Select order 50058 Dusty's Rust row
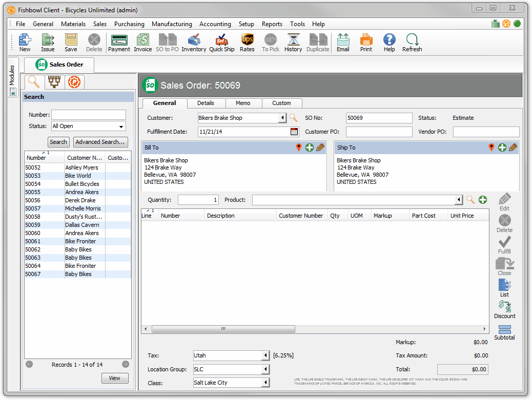Image resolution: width=532 pixels, height=401 pixels. (78, 217)
